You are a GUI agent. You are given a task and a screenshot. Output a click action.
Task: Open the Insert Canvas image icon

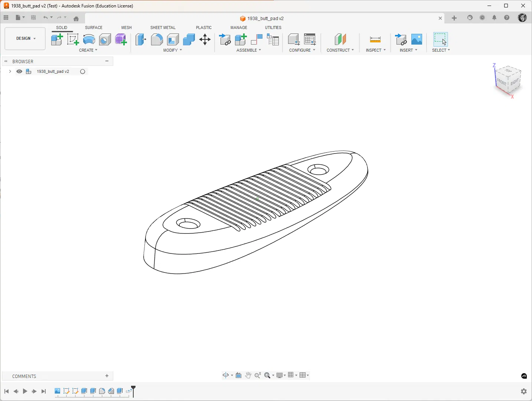tap(417, 39)
